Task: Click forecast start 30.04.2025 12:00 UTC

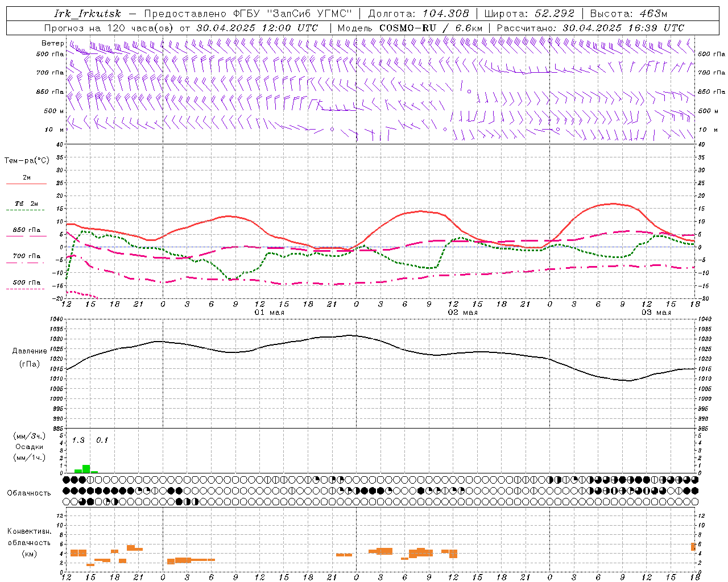Action: [x=257, y=28]
